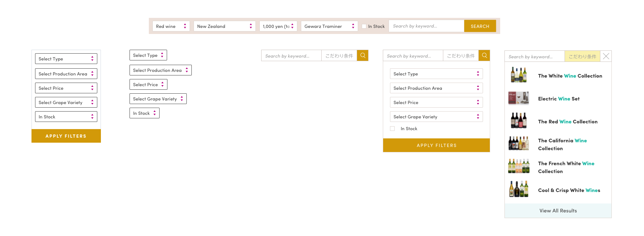
Task: Tick In Stock checkbox in the wide filter panel
Action: click(x=392, y=128)
